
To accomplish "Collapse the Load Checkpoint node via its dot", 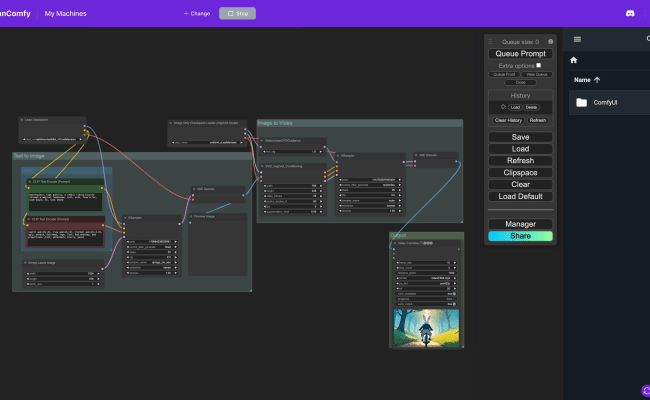I will (x=22, y=120).
